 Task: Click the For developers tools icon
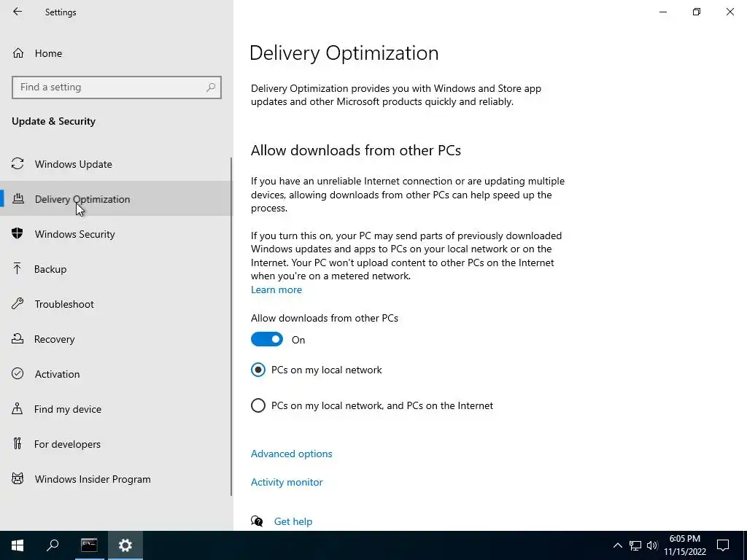click(x=18, y=443)
